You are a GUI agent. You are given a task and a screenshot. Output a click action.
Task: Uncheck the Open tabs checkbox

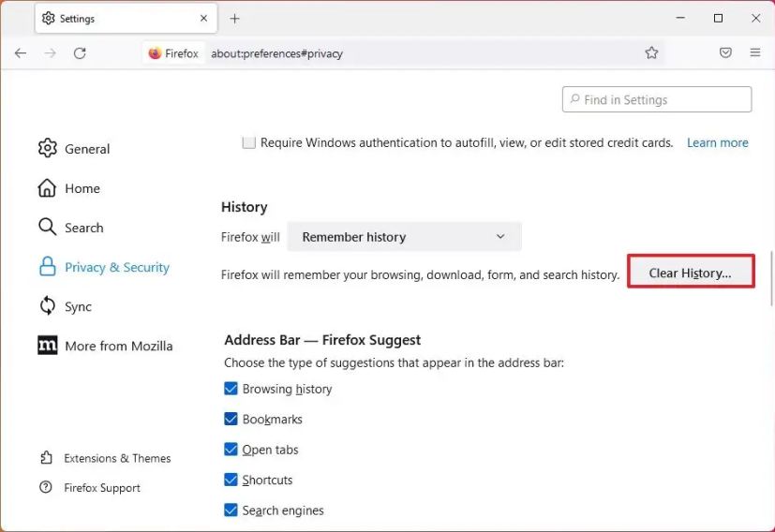tap(231, 450)
